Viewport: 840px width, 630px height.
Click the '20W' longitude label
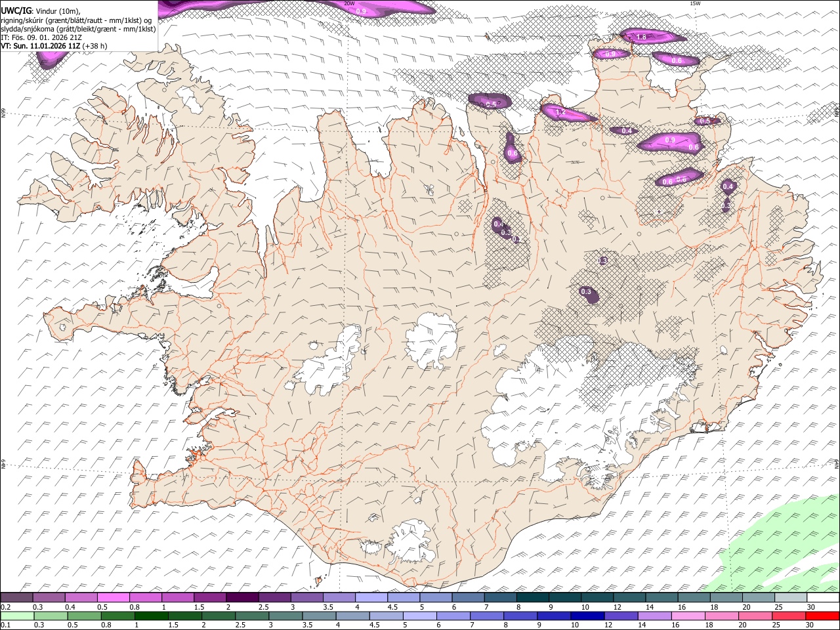click(349, 3)
